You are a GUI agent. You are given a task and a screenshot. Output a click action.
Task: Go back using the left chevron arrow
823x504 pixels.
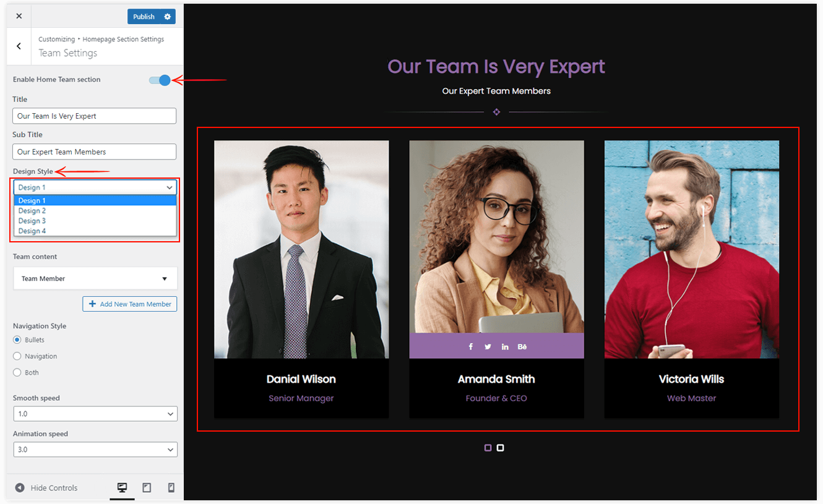point(19,46)
